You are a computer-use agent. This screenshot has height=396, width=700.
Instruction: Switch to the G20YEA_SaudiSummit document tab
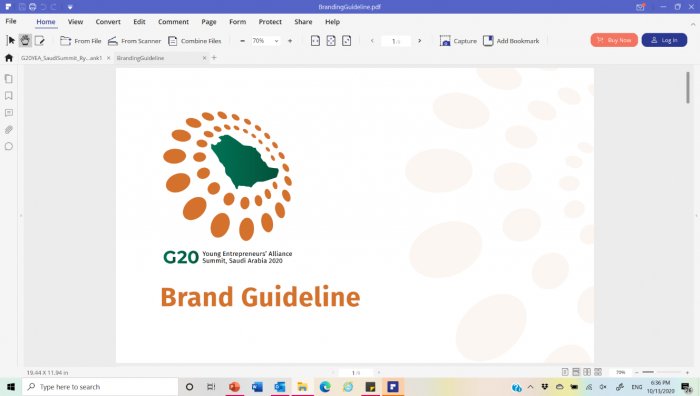[x=62, y=58]
